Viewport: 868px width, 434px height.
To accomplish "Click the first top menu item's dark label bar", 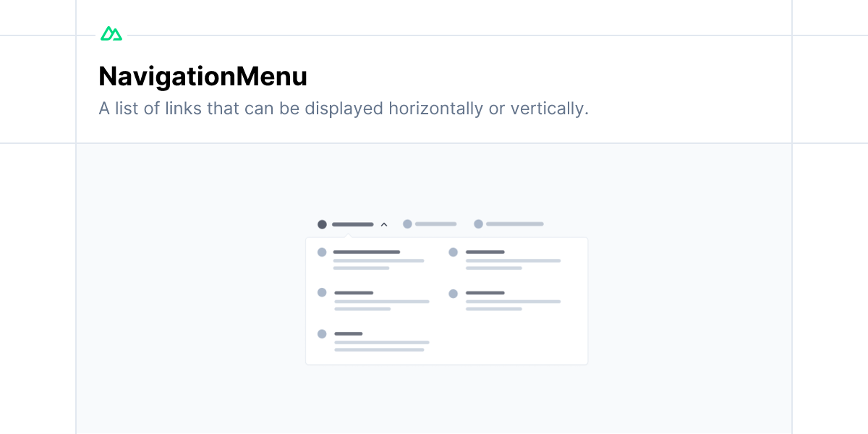I will tap(352, 224).
